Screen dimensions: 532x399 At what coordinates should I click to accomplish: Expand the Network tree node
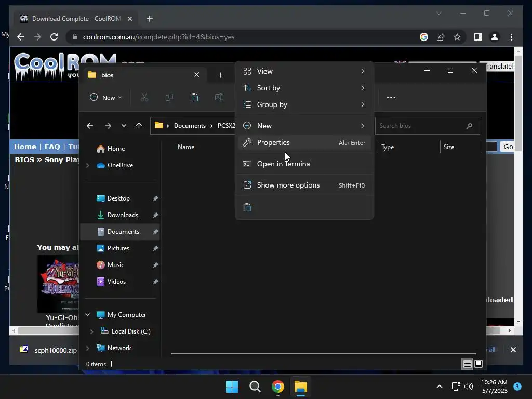(87, 348)
